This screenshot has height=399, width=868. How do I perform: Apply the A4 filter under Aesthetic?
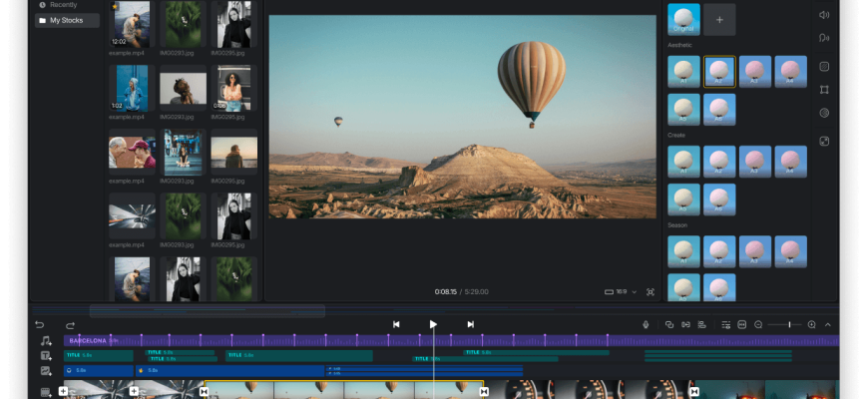pyautogui.click(x=790, y=72)
